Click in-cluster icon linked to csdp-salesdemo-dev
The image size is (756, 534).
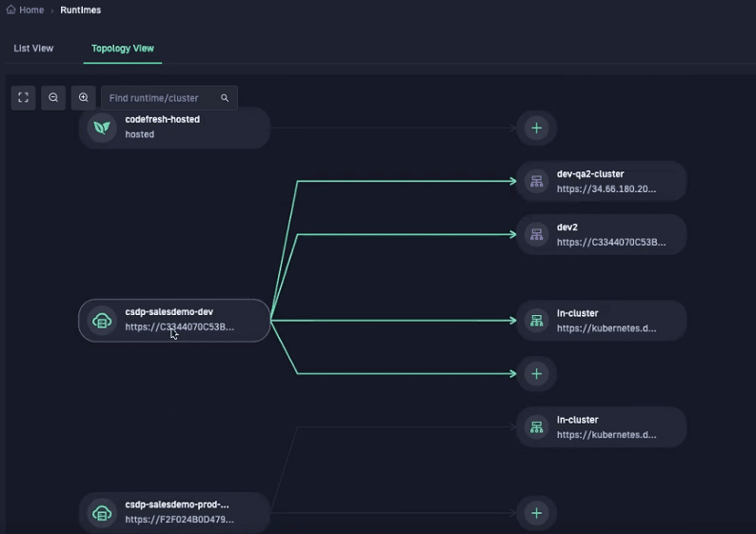537,321
